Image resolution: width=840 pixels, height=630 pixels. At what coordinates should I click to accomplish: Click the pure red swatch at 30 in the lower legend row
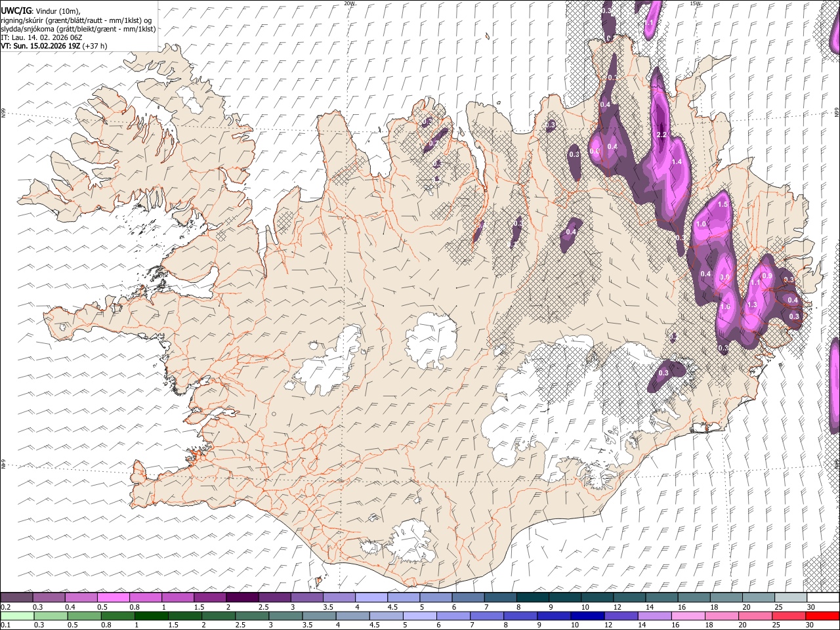(822, 616)
